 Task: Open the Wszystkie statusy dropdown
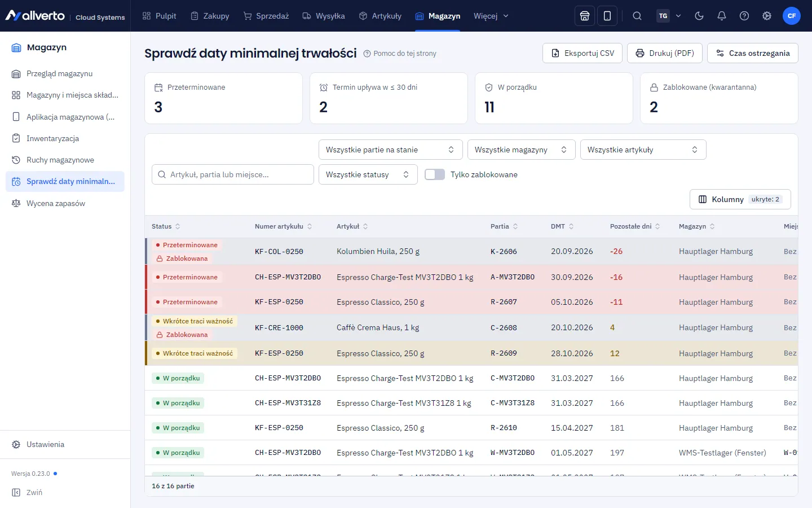click(368, 174)
